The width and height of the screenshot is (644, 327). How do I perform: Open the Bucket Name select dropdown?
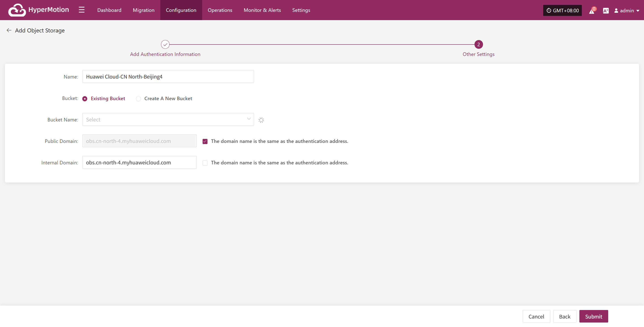tap(168, 119)
